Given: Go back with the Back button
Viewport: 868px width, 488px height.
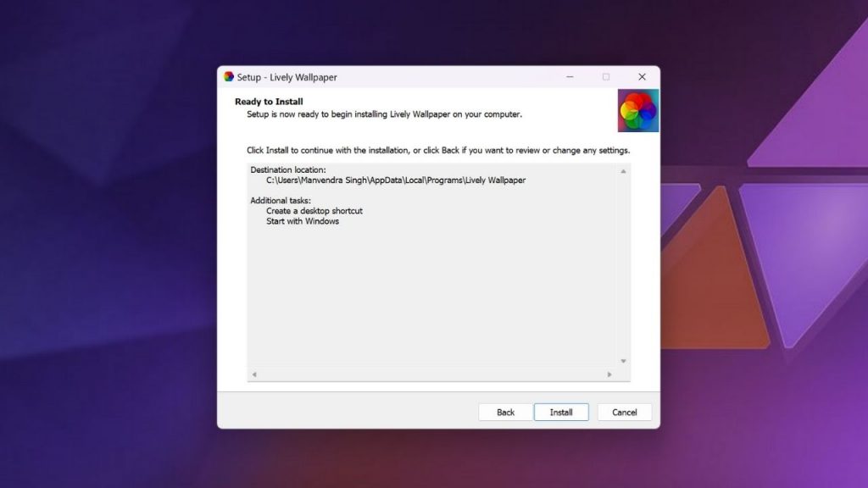Looking at the screenshot, I should pos(505,413).
